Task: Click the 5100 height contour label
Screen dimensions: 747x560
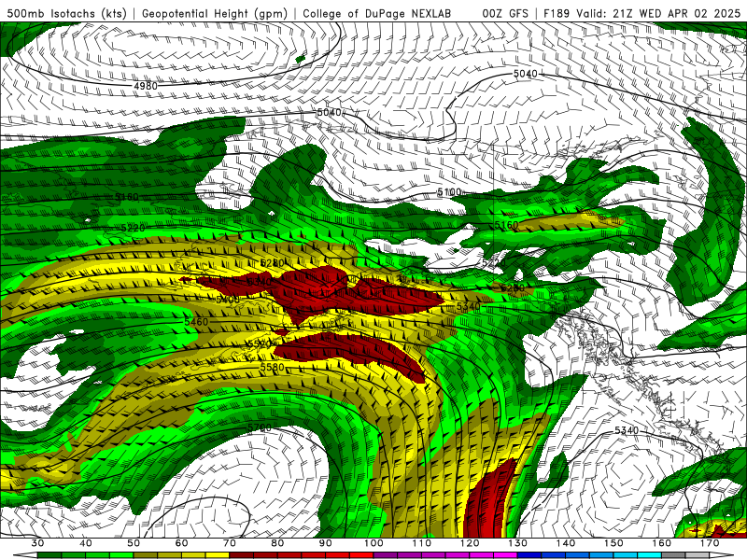Action: (x=449, y=192)
